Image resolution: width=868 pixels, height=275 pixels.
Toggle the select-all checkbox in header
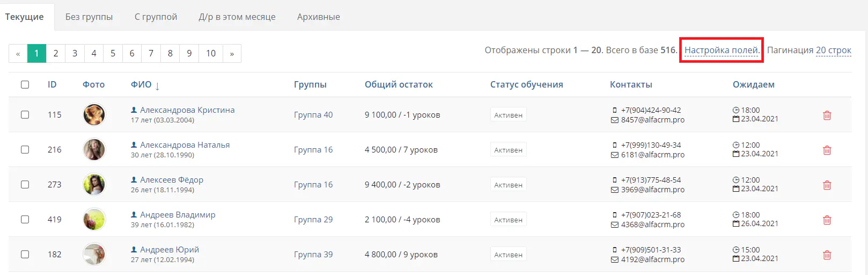coord(25,84)
